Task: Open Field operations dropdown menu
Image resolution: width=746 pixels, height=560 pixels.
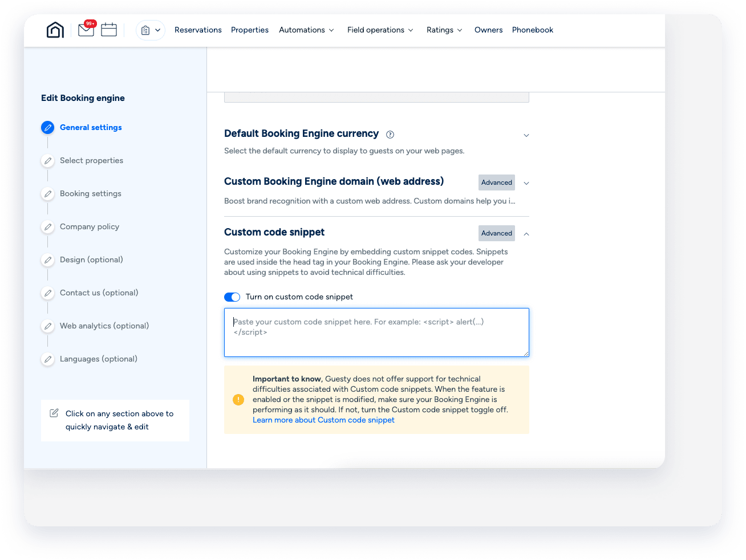Action: [380, 30]
